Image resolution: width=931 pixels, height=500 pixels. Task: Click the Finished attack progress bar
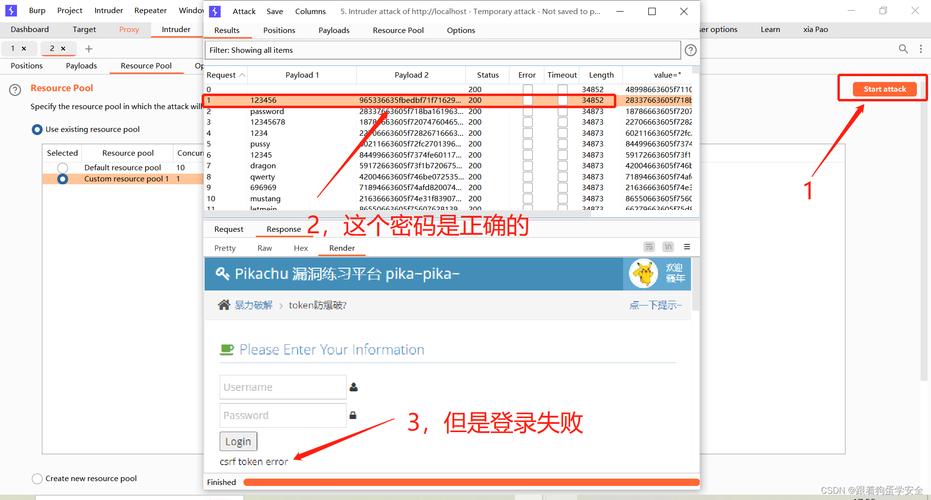pyautogui.click(x=471, y=482)
